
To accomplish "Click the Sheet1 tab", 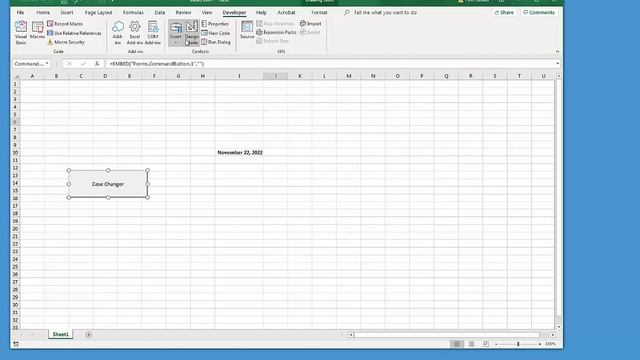I will [x=60, y=334].
